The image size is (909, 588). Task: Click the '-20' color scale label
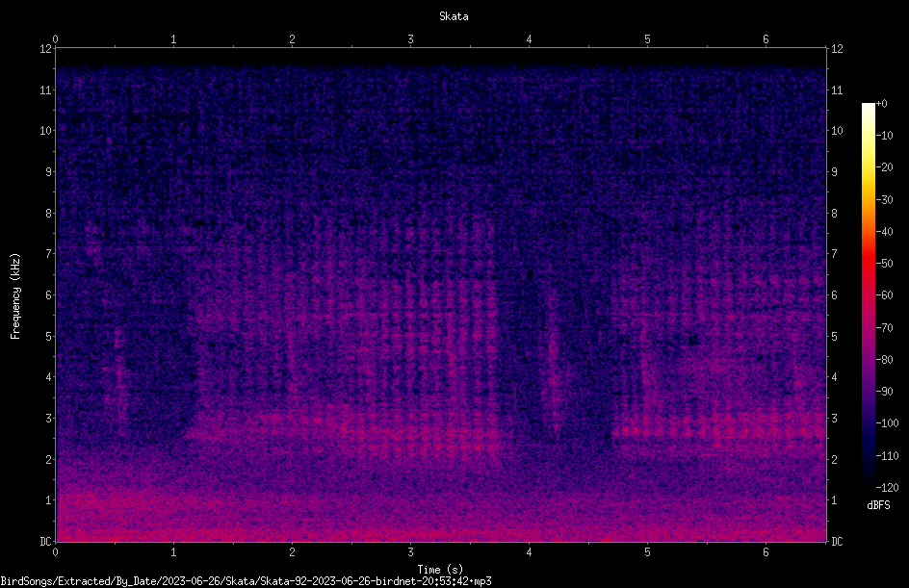884,167
